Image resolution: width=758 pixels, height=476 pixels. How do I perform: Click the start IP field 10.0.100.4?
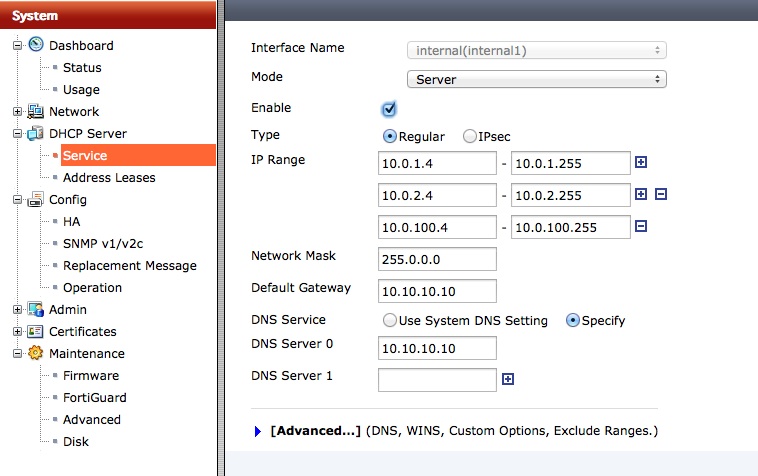(437, 227)
